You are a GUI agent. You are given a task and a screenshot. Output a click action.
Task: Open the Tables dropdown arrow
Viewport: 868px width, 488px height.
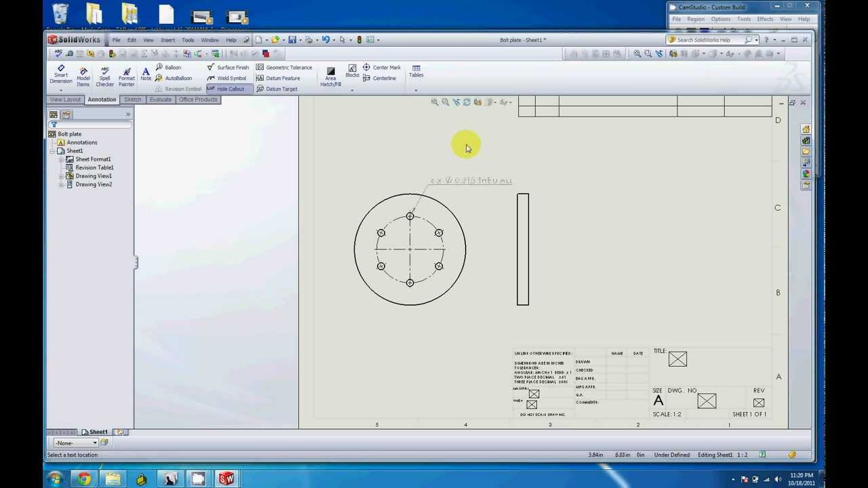416,90
